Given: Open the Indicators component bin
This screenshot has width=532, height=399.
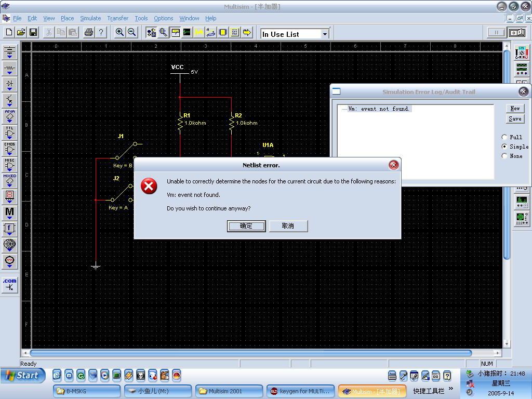Looking at the screenshot, I should [x=9, y=196].
